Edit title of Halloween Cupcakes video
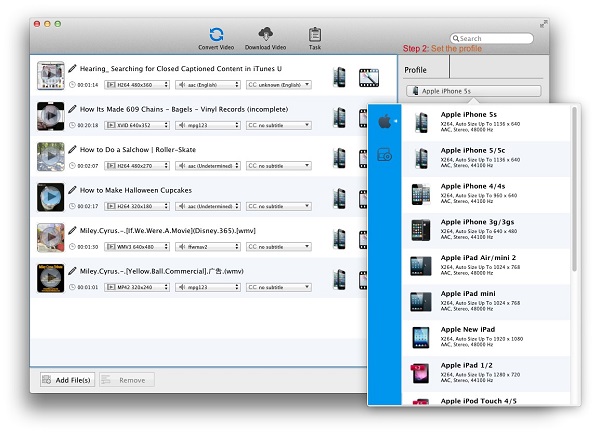 point(72,190)
